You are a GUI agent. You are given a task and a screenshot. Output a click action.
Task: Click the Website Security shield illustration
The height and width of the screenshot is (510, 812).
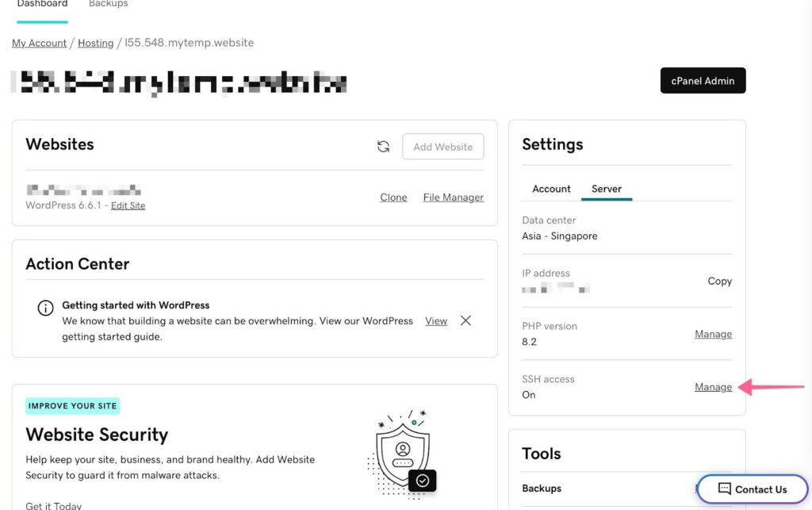coord(402,449)
